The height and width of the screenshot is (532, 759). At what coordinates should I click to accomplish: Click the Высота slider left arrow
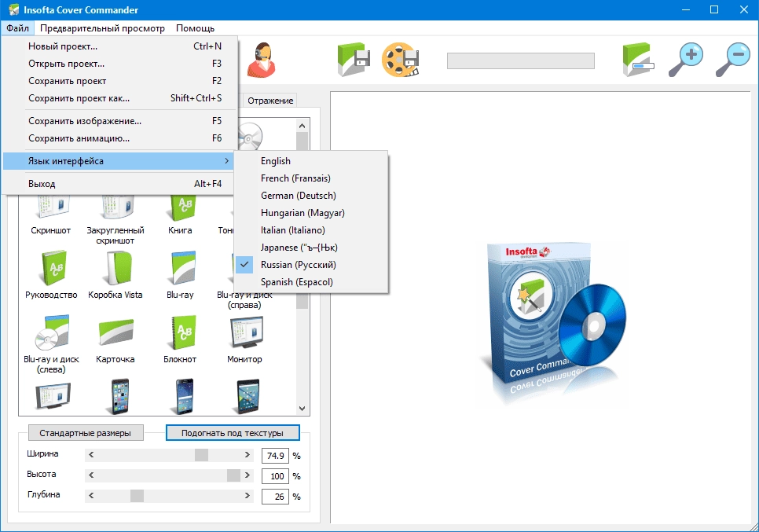point(91,475)
